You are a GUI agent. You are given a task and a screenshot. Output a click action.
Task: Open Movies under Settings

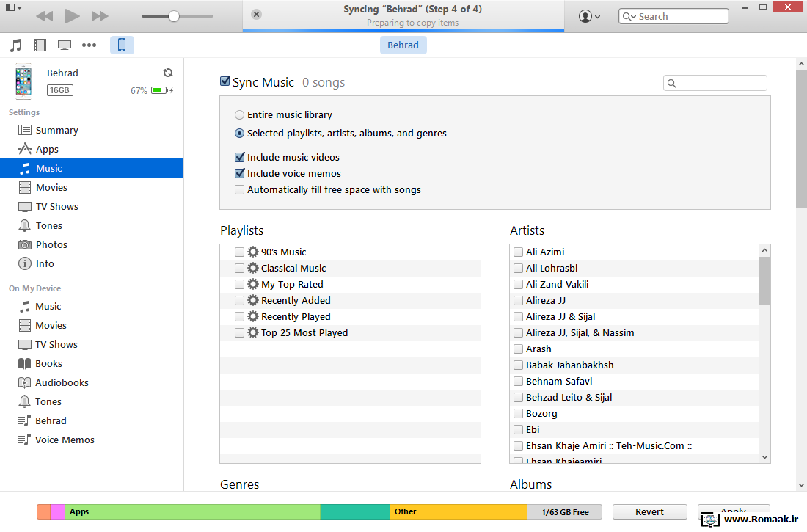[92, 187]
